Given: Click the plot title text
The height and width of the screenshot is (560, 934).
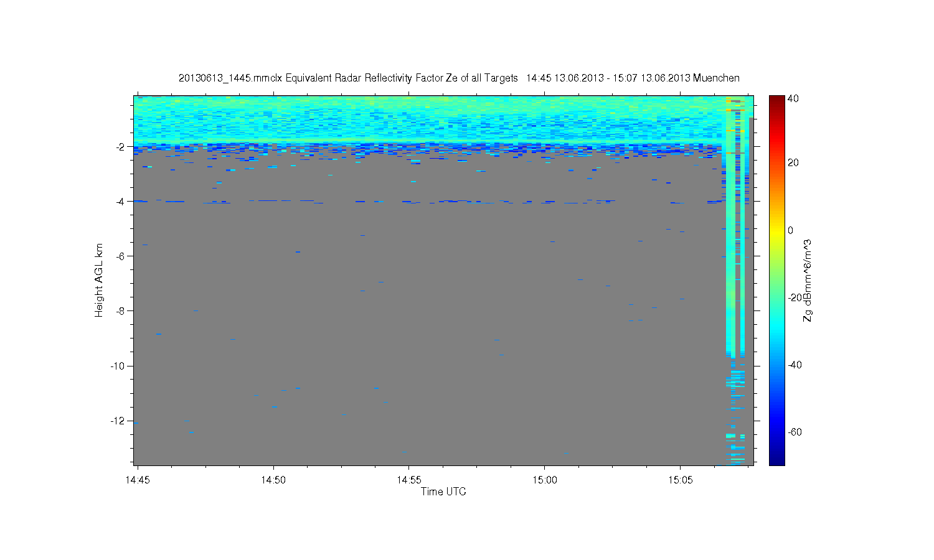Looking at the screenshot, I should (x=459, y=78).
